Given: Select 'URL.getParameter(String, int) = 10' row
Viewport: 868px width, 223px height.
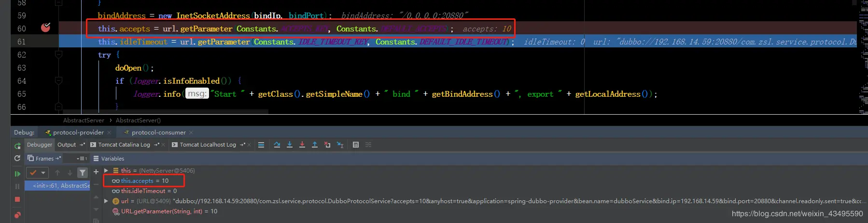Looking at the screenshot, I should pyautogui.click(x=165, y=211).
